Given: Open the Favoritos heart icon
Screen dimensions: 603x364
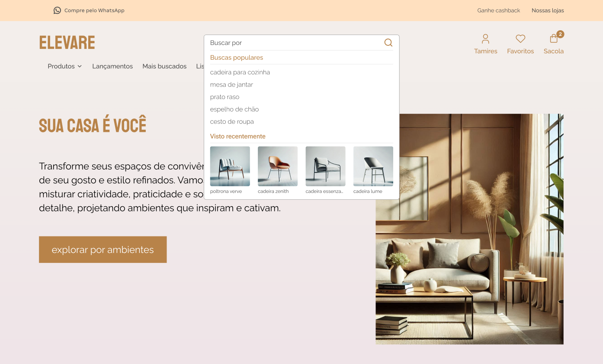Looking at the screenshot, I should (520, 39).
